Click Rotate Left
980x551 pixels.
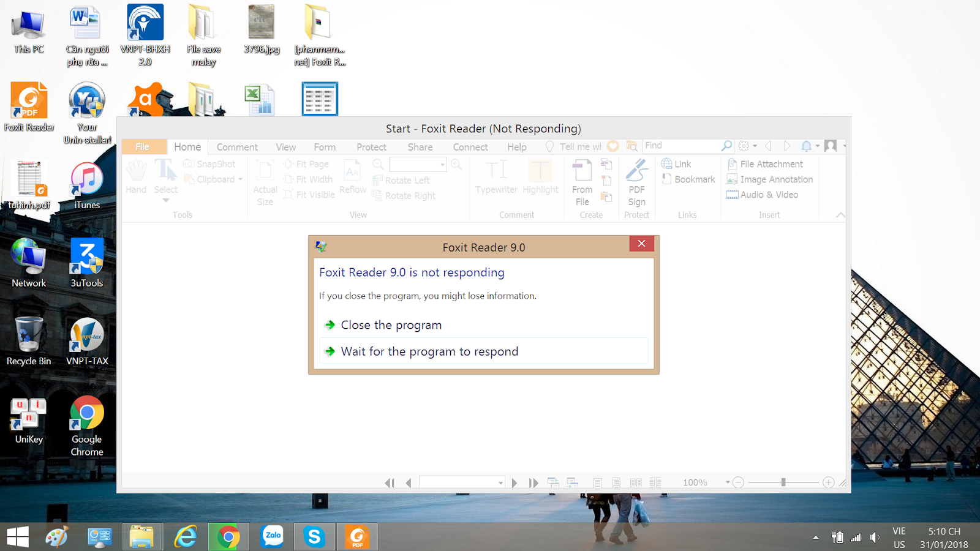(401, 180)
